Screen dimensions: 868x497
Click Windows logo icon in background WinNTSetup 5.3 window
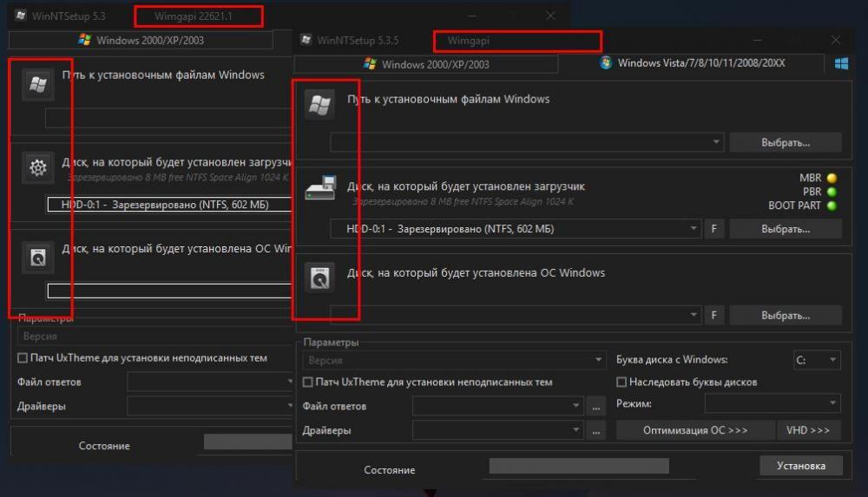(x=37, y=83)
